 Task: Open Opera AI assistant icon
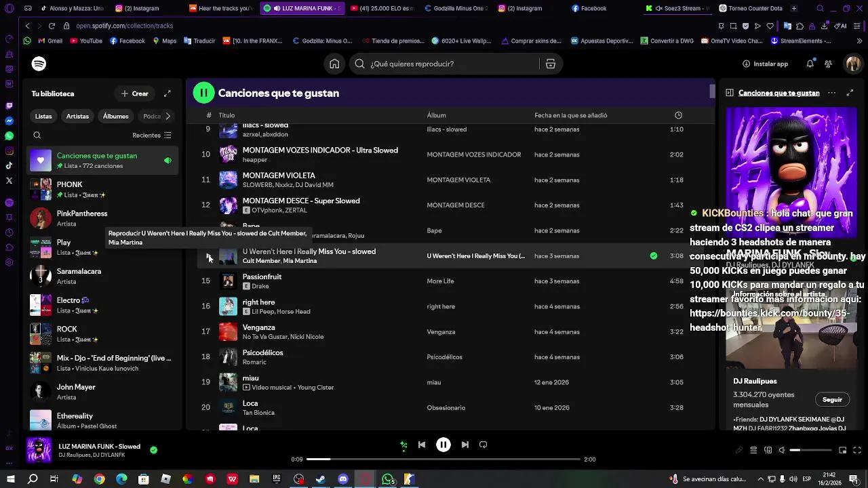[x=842, y=26]
